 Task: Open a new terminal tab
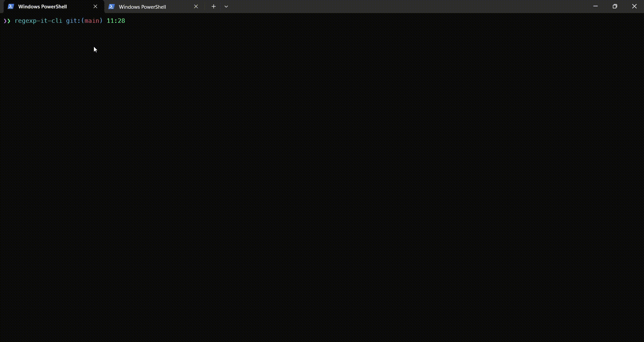[214, 6]
